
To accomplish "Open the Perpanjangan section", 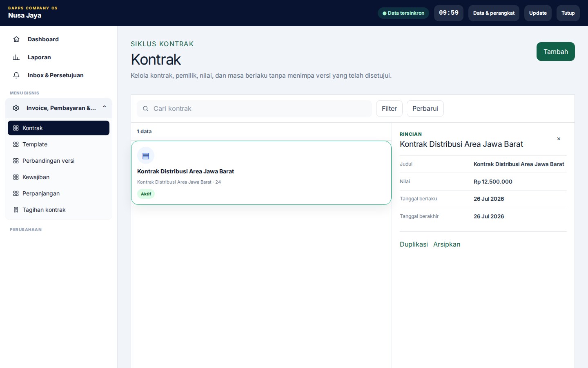I will [x=58, y=193].
